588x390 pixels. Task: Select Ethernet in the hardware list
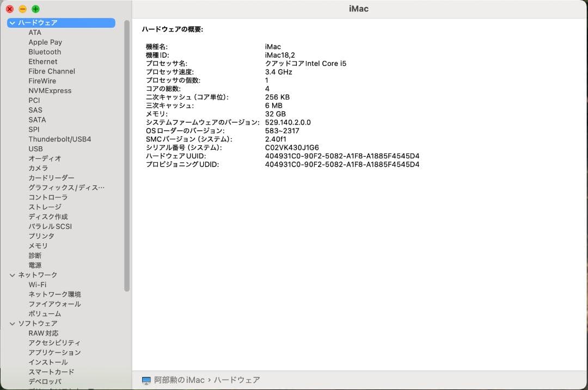click(43, 61)
